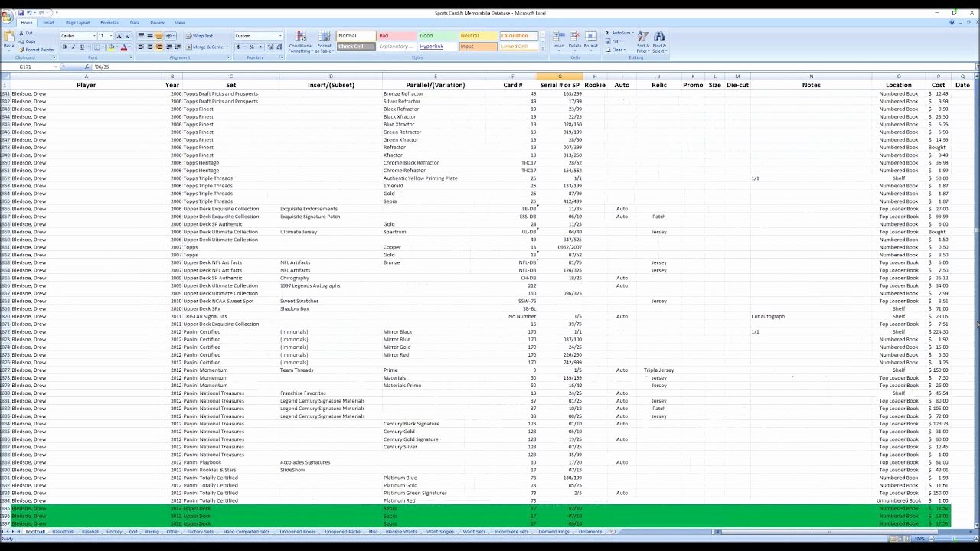Click the Copy command
This screenshot has width=980, height=551.
click(27, 41)
